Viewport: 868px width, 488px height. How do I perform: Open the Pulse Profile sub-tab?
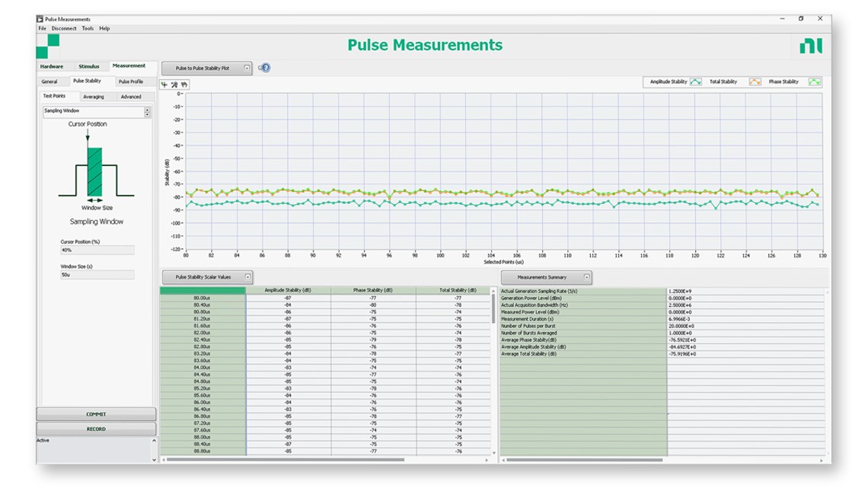click(131, 82)
